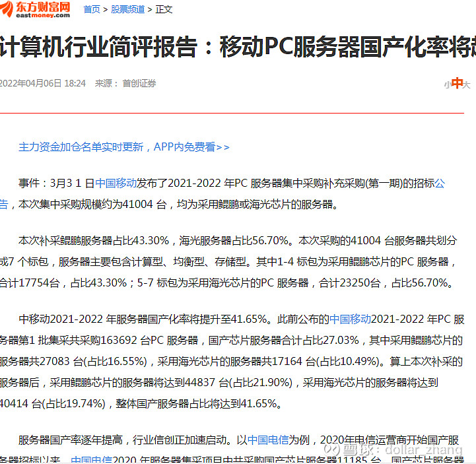Click the 正文 breadcrumb text
Screen dimensions: 476x464
click(164, 9)
